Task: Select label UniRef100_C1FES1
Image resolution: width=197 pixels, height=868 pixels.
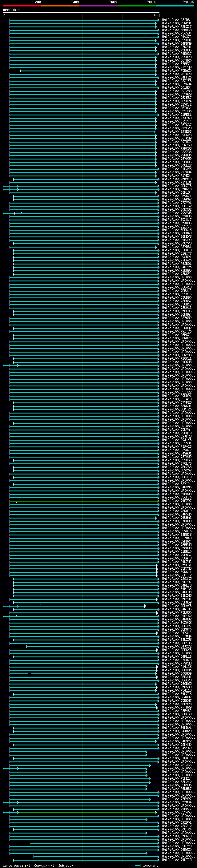Action: click(x=177, y=115)
